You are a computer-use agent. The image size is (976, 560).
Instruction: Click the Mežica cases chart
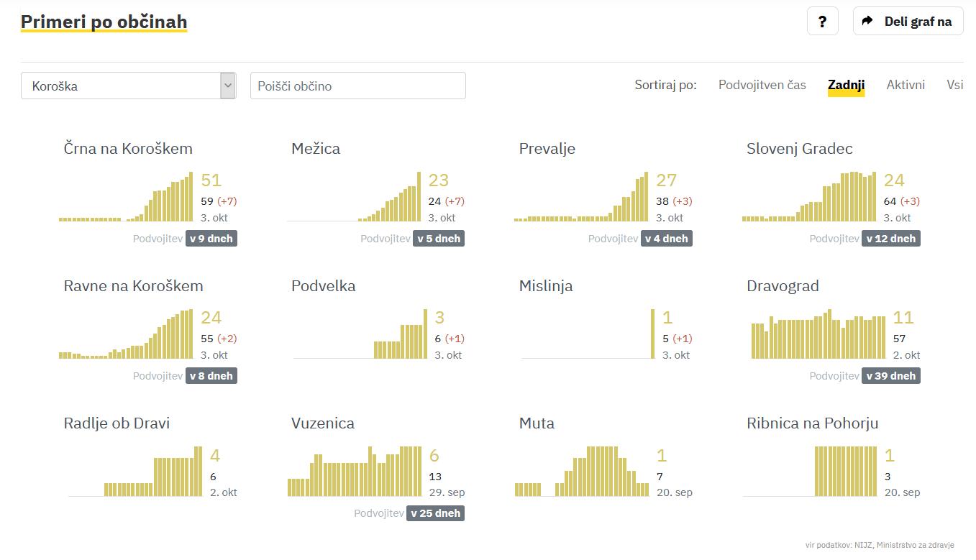[354, 198]
